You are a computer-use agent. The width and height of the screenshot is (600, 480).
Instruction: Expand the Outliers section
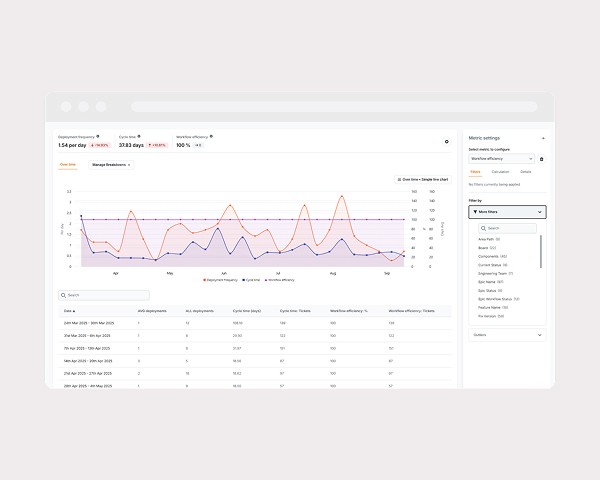(x=507, y=335)
